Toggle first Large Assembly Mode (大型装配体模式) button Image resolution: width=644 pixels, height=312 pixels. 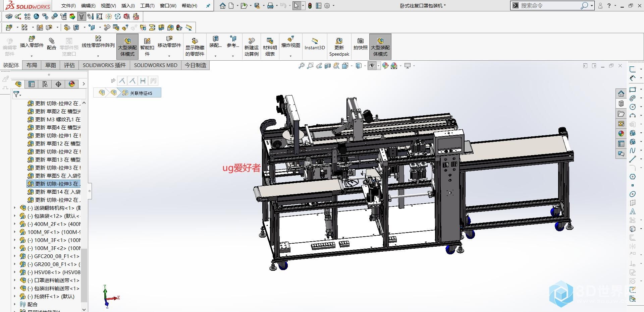point(127,47)
